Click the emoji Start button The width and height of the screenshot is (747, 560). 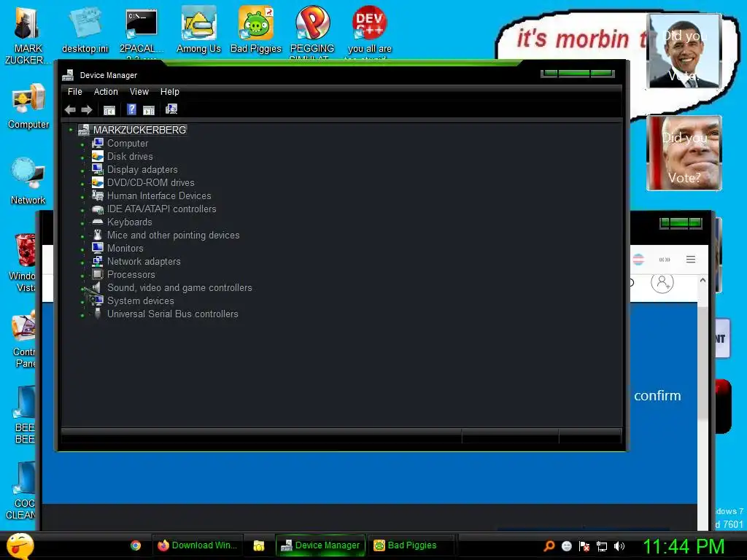click(x=20, y=545)
